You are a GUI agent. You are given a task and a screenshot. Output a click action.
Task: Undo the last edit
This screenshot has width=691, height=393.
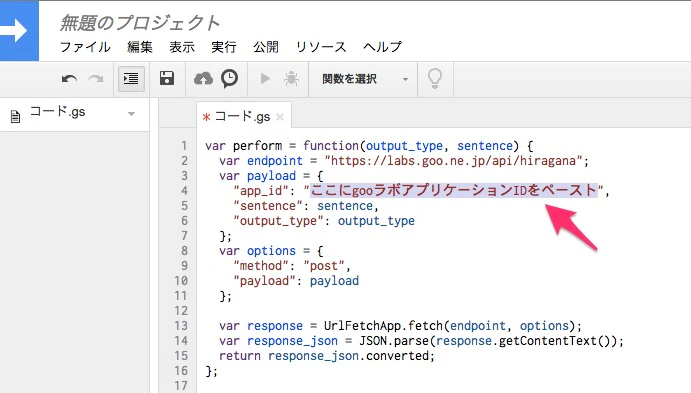coord(69,79)
